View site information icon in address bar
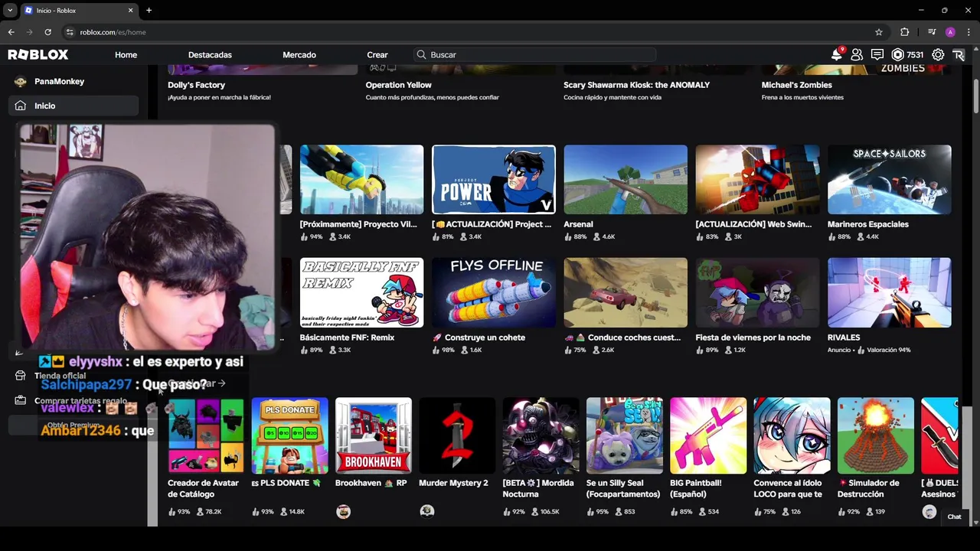This screenshot has width=980, height=551. click(x=70, y=32)
